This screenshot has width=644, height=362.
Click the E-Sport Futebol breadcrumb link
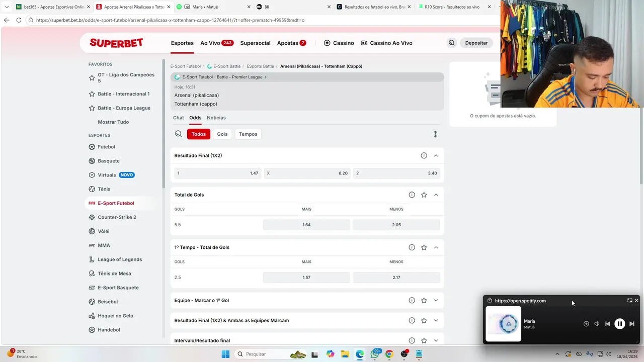click(185, 66)
